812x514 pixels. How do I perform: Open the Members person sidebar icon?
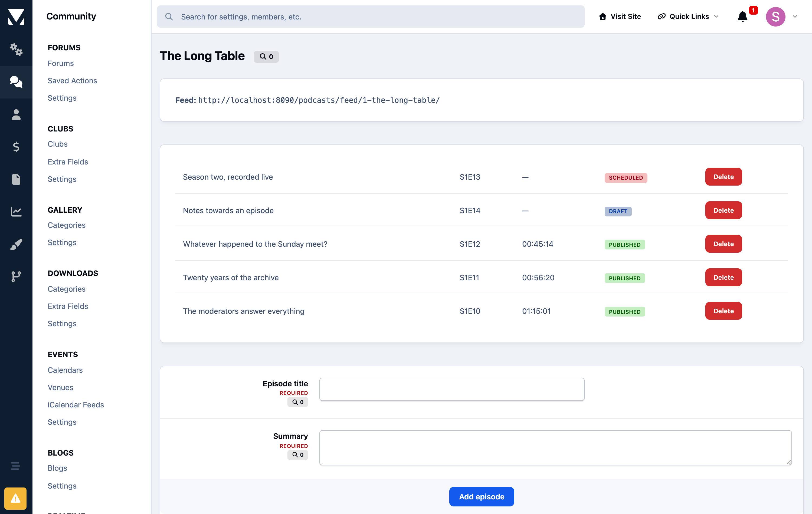[x=16, y=115]
